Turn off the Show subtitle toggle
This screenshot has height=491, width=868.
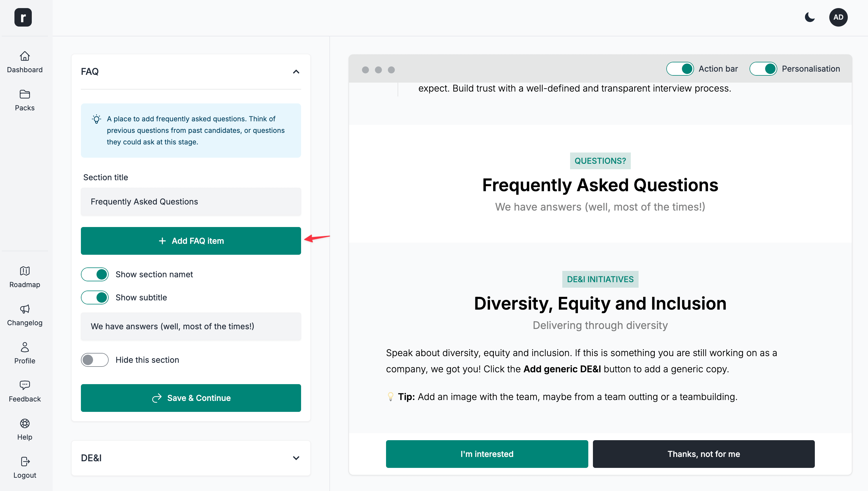click(95, 297)
